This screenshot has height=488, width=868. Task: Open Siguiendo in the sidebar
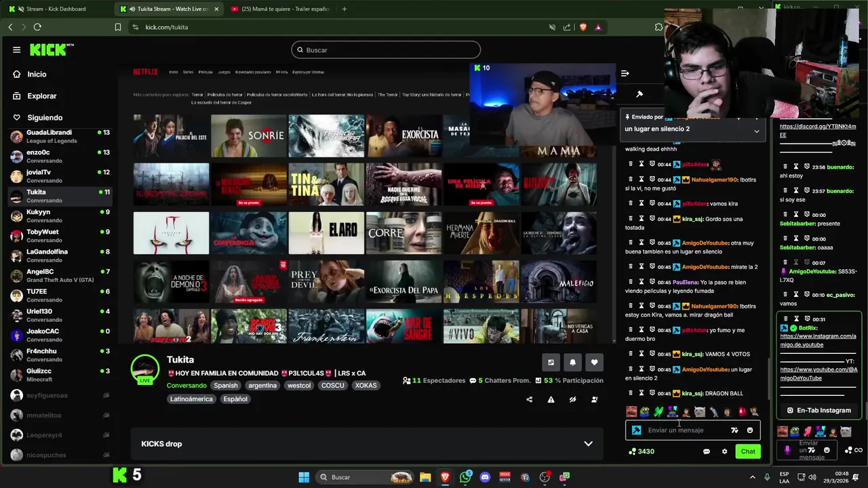coord(45,117)
